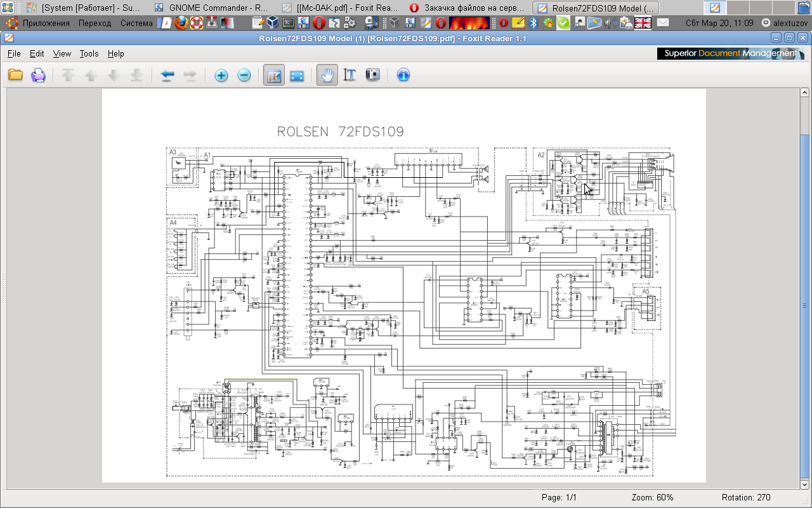Click the blue Previous View back arrow
Screen dimensions: 812x508
click(167, 75)
